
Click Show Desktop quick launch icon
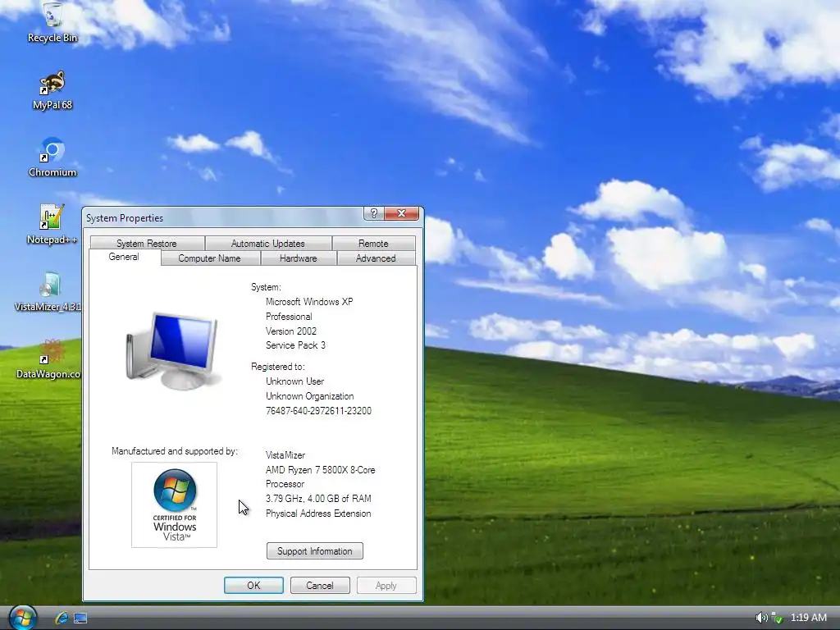click(80, 619)
